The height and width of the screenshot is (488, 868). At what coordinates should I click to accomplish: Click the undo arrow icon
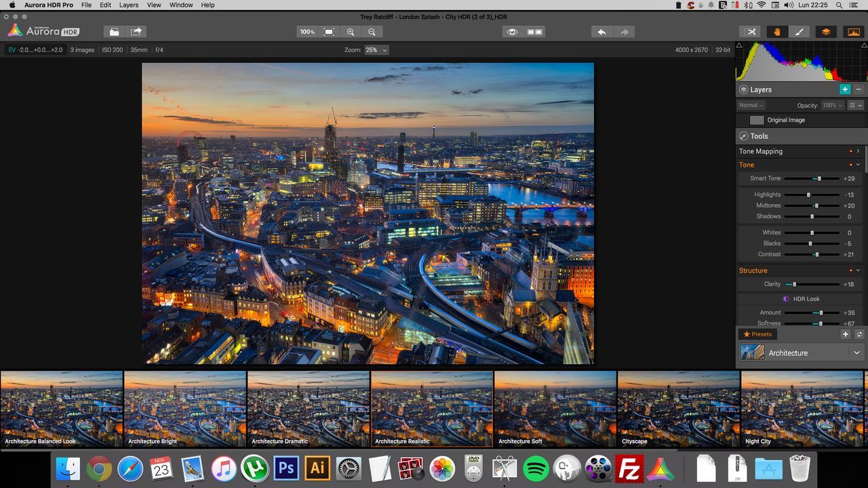coord(601,32)
